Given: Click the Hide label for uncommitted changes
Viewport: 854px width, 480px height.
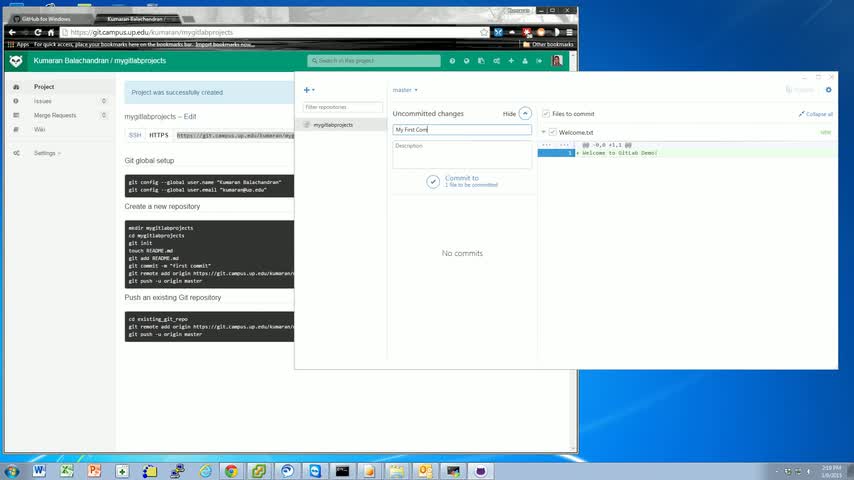Looking at the screenshot, I should [509, 114].
